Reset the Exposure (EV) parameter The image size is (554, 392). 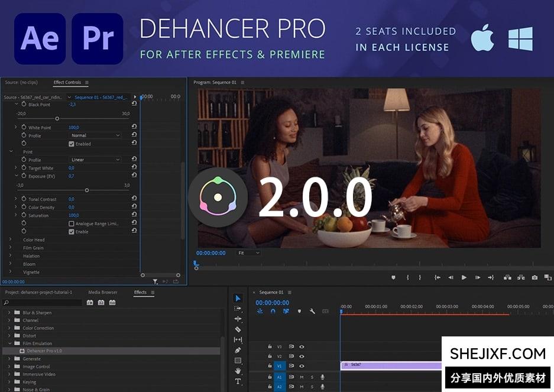(134, 176)
